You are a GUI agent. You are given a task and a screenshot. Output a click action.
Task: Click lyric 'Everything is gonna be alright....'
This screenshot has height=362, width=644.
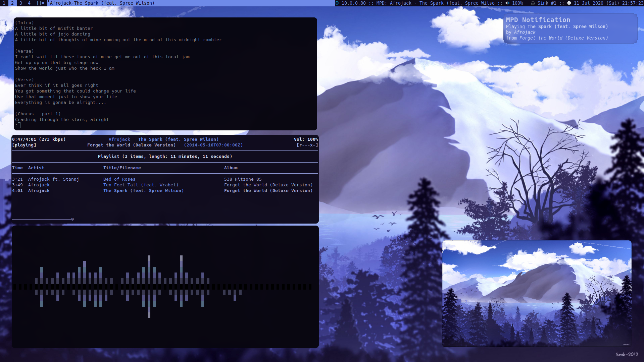[x=61, y=102]
